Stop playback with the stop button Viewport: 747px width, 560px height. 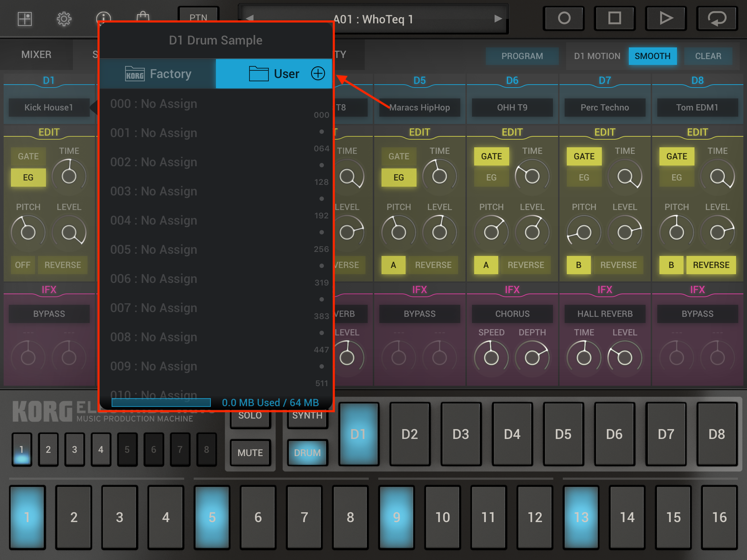click(x=615, y=18)
